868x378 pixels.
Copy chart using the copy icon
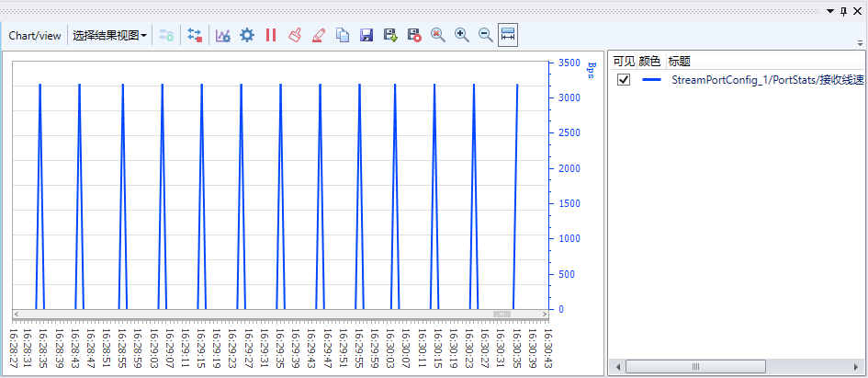(x=343, y=35)
